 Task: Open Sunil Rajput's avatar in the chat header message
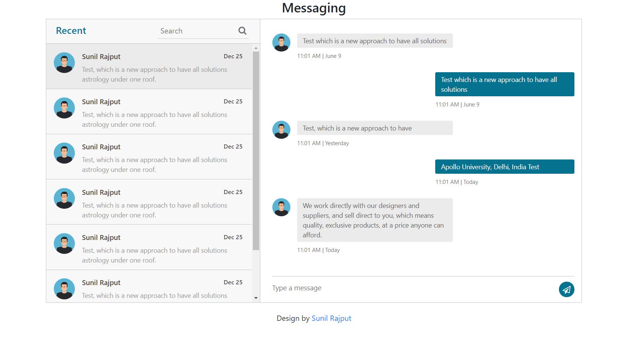pos(281,42)
